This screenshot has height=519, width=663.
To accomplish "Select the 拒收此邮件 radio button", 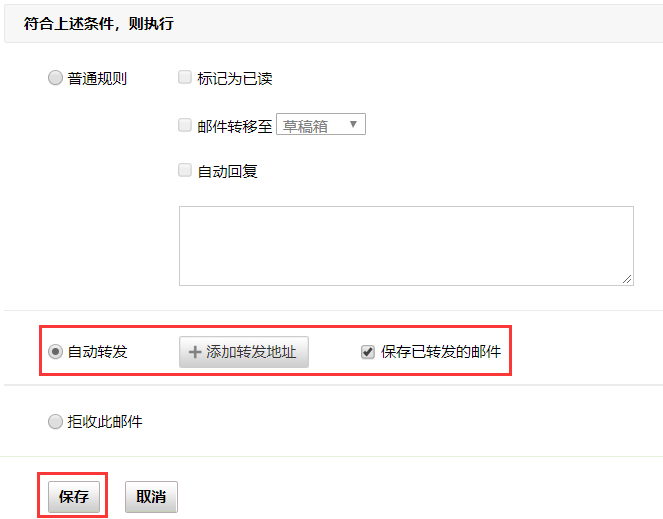I will [55, 422].
